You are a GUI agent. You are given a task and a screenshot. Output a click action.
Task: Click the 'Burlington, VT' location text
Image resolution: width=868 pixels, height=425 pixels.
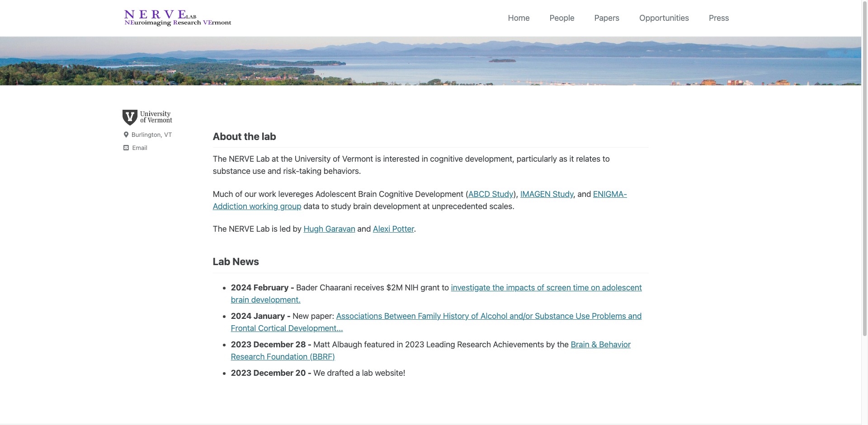coord(151,135)
